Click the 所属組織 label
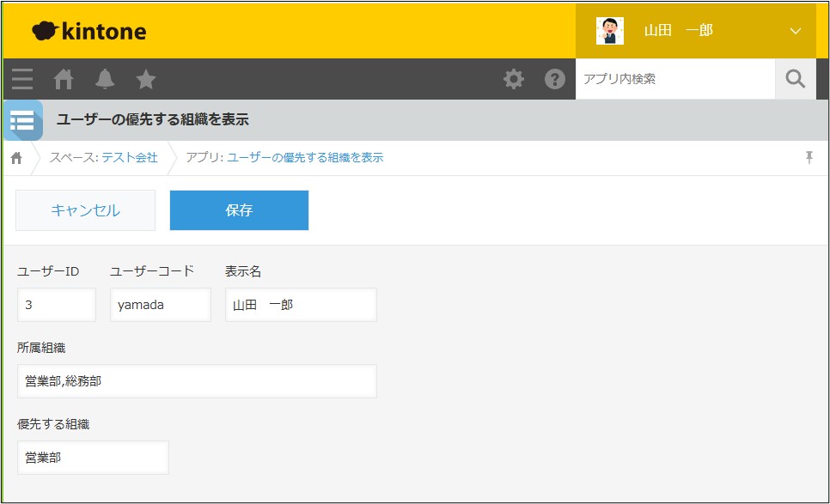 tap(41, 348)
